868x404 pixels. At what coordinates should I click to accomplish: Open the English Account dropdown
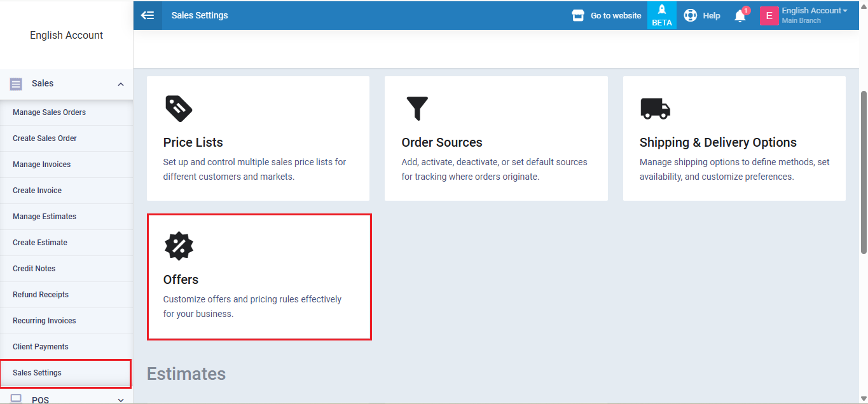815,11
